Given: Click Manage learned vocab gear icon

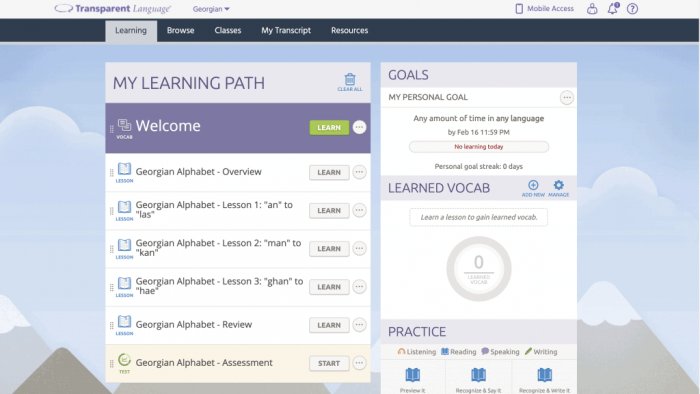Looking at the screenshot, I should [x=558, y=188].
